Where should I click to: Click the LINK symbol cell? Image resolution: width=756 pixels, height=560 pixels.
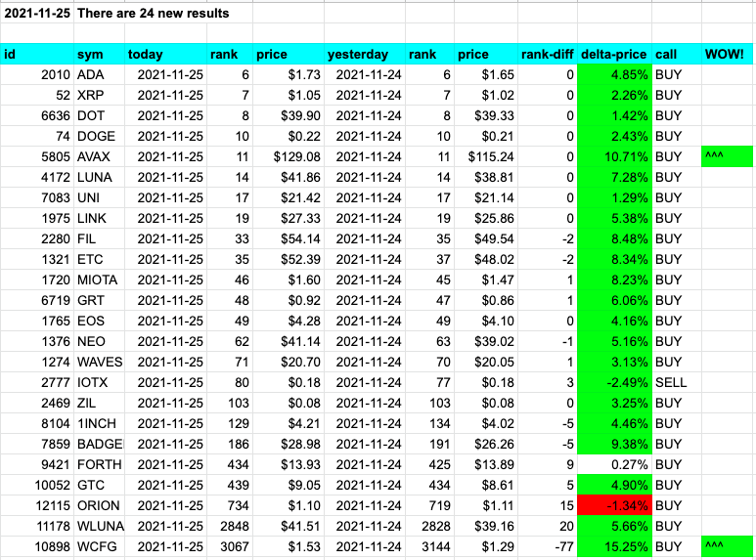100,218
